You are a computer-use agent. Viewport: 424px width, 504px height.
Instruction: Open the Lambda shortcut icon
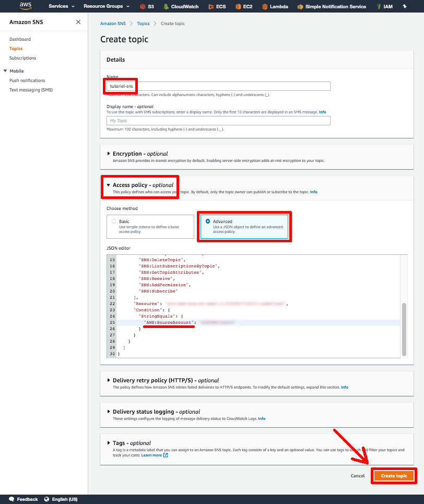[265, 6]
